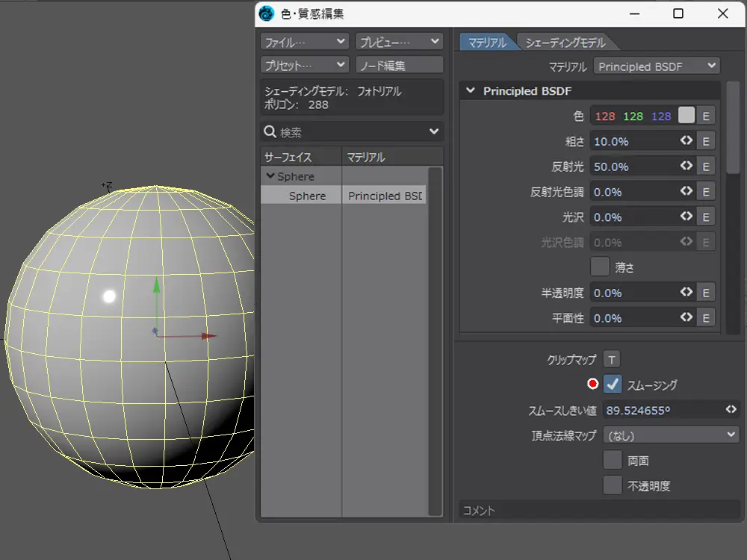Click the arrows icon beside スムースしきい値
The height and width of the screenshot is (560, 747).
coord(731,409)
